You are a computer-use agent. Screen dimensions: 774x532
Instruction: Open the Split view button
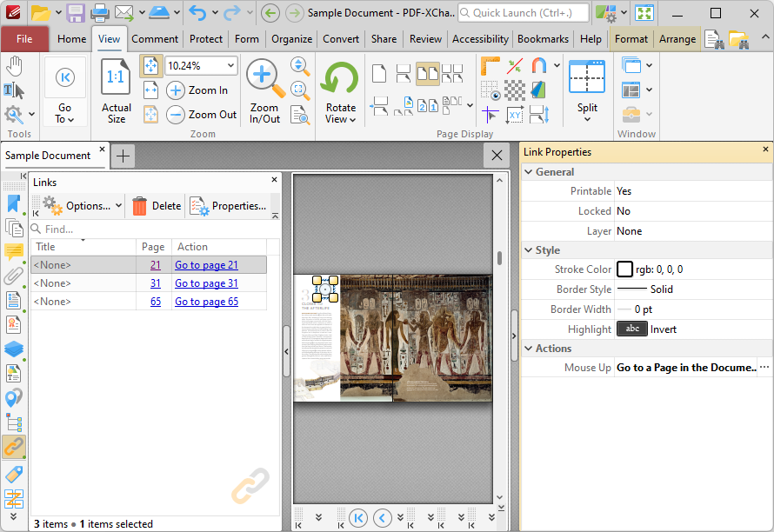(587, 91)
